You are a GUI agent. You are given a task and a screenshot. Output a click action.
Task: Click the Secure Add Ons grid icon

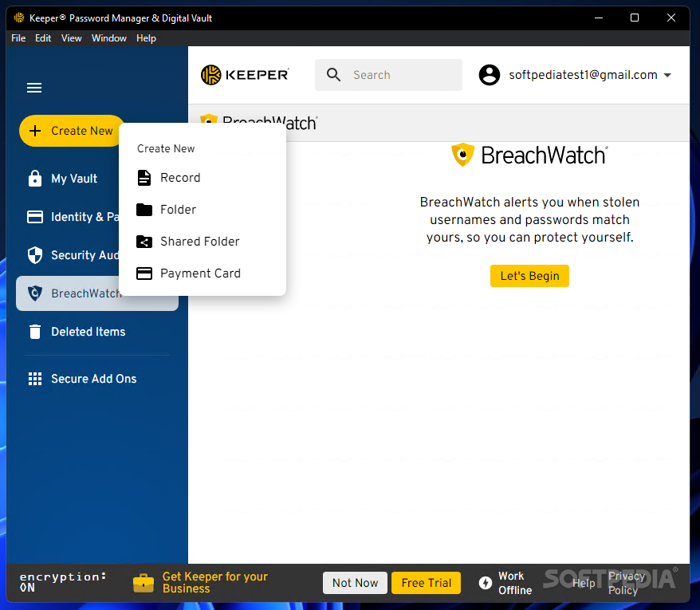click(35, 379)
